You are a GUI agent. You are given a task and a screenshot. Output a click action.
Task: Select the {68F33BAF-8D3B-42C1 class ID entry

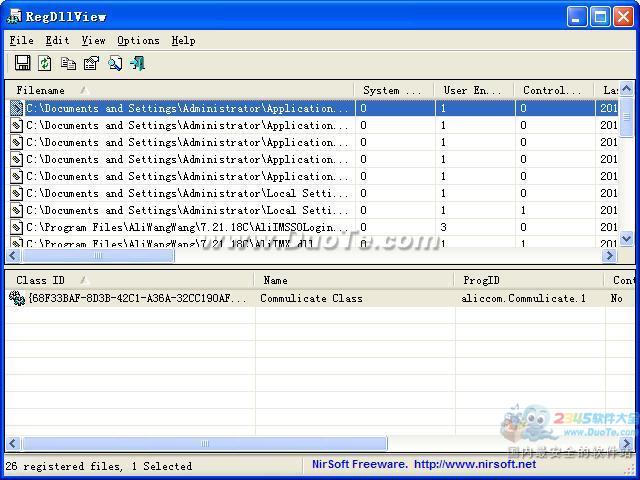[138, 298]
